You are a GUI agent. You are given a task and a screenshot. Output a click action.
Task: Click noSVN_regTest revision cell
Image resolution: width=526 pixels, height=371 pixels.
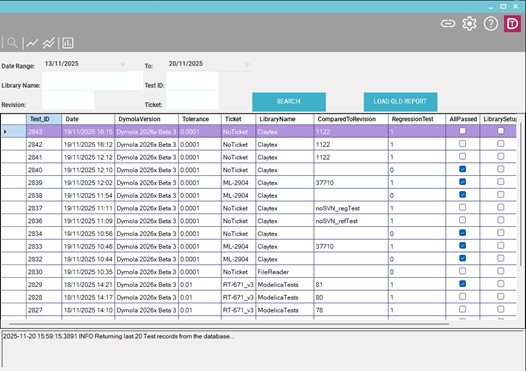(x=351, y=208)
